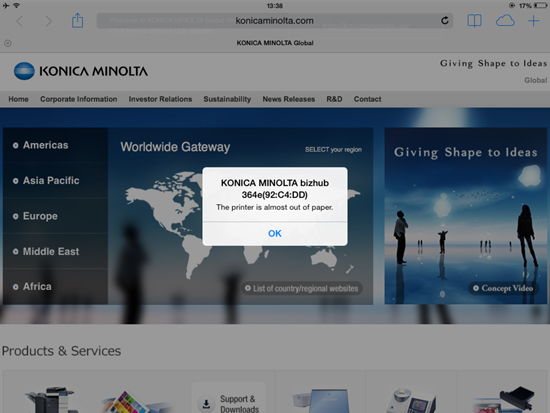This screenshot has height=413, width=550.
Task: Tap the Wi-Fi status icon
Action: point(16,6)
